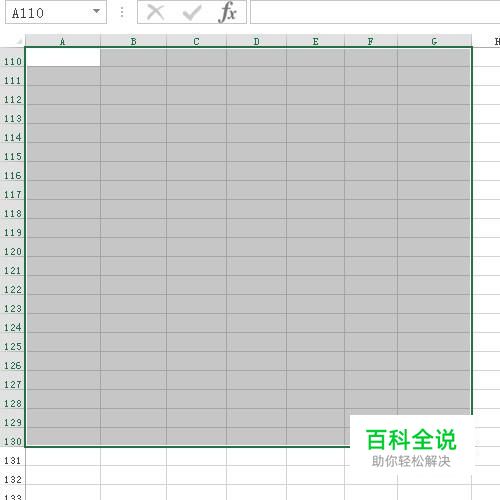Click cell B115 in the selection
Screen dimensions: 500x500
pos(133,152)
